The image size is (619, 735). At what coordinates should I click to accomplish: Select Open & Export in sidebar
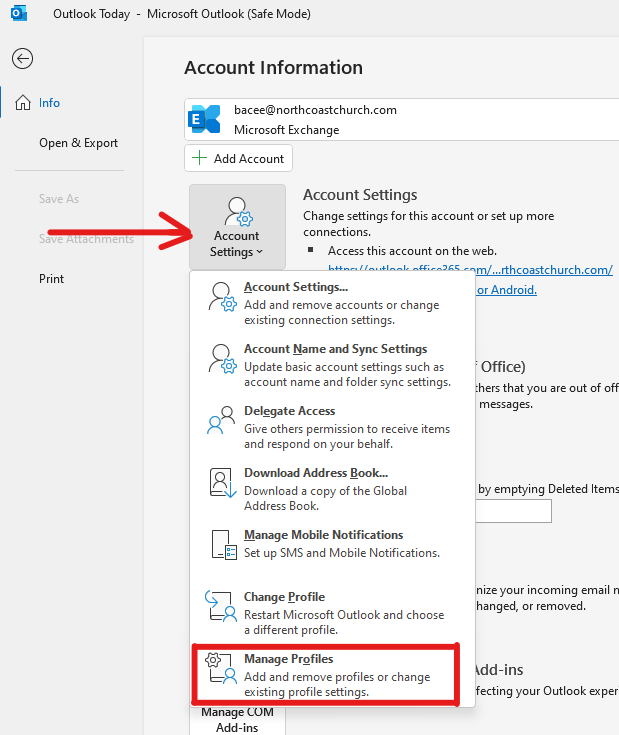pos(78,143)
